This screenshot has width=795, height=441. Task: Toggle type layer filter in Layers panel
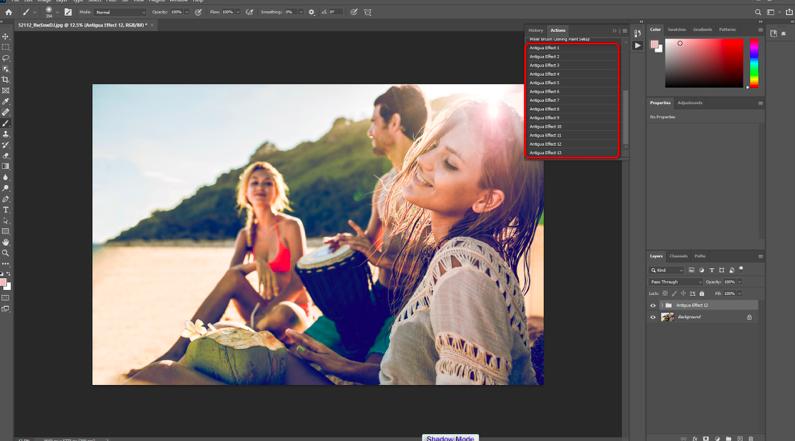point(711,270)
